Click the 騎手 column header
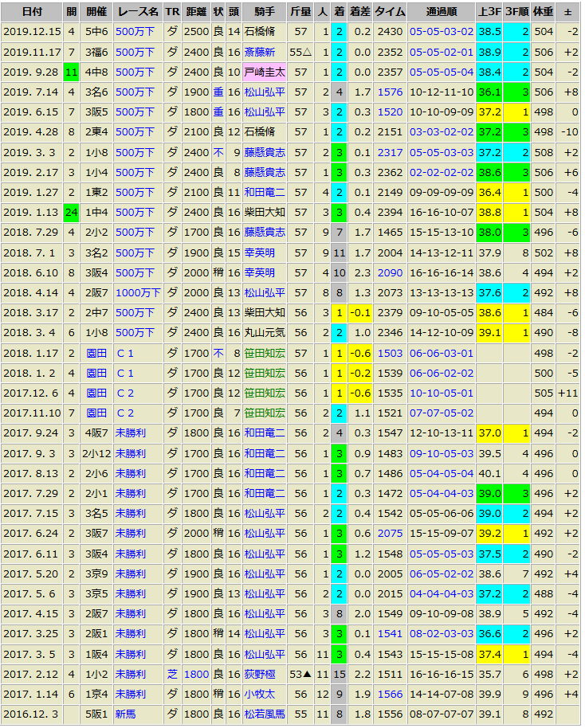 coord(264,12)
